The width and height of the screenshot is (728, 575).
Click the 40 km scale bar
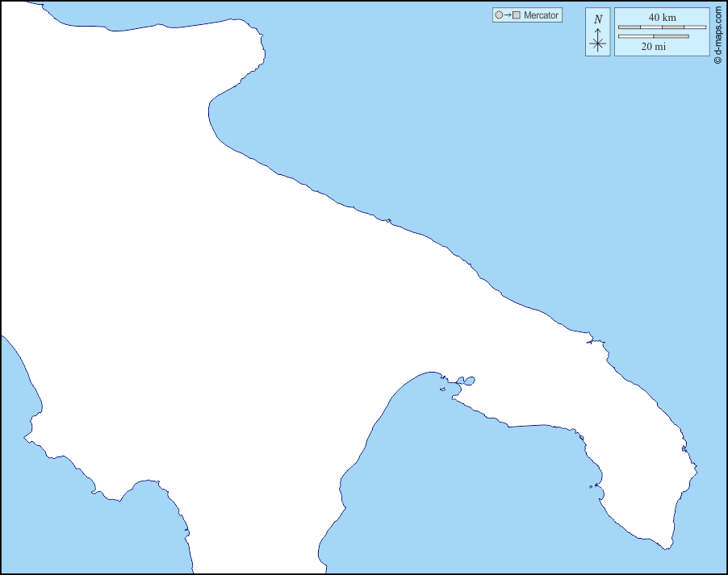[662, 27]
